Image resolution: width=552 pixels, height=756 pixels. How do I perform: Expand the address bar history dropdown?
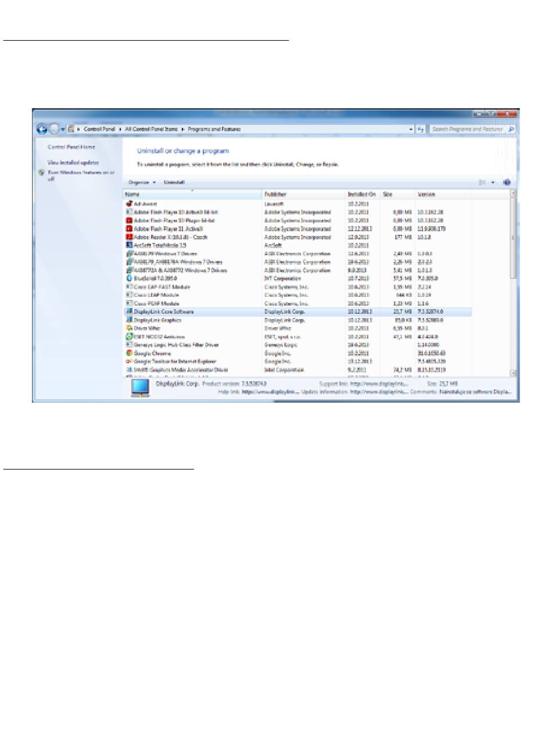[x=411, y=129]
